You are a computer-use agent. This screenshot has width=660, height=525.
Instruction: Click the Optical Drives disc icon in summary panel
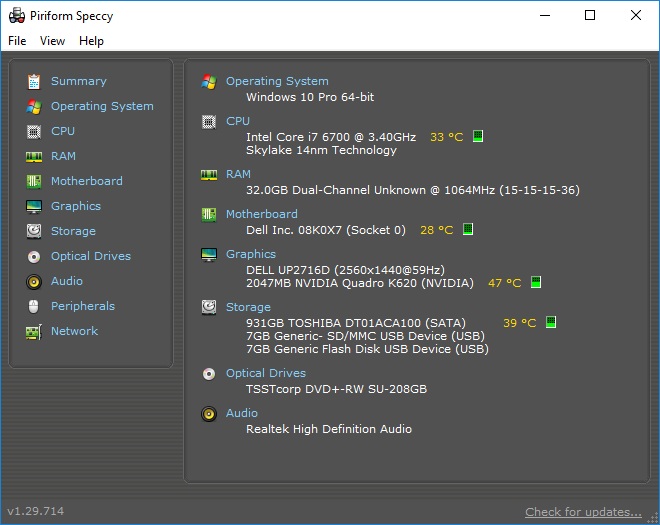[209, 374]
